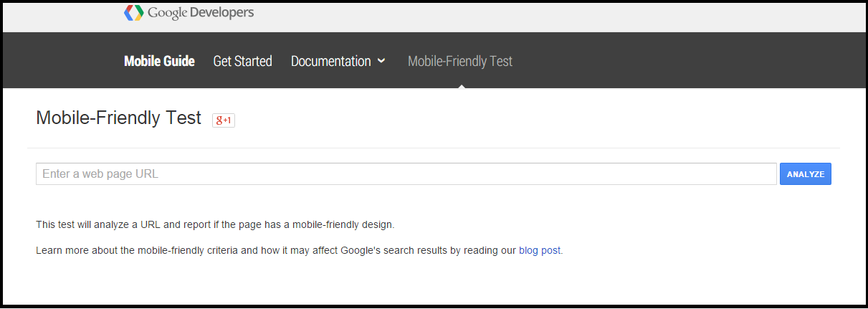Open the Documentation menu label
The width and height of the screenshot is (868, 309).
coord(330,61)
